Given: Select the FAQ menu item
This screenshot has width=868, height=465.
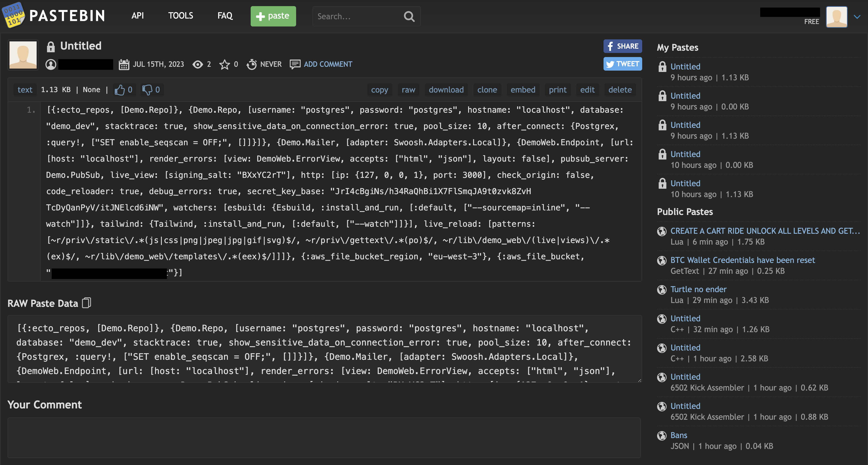Looking at the screenshot, I should click(225, 16).
